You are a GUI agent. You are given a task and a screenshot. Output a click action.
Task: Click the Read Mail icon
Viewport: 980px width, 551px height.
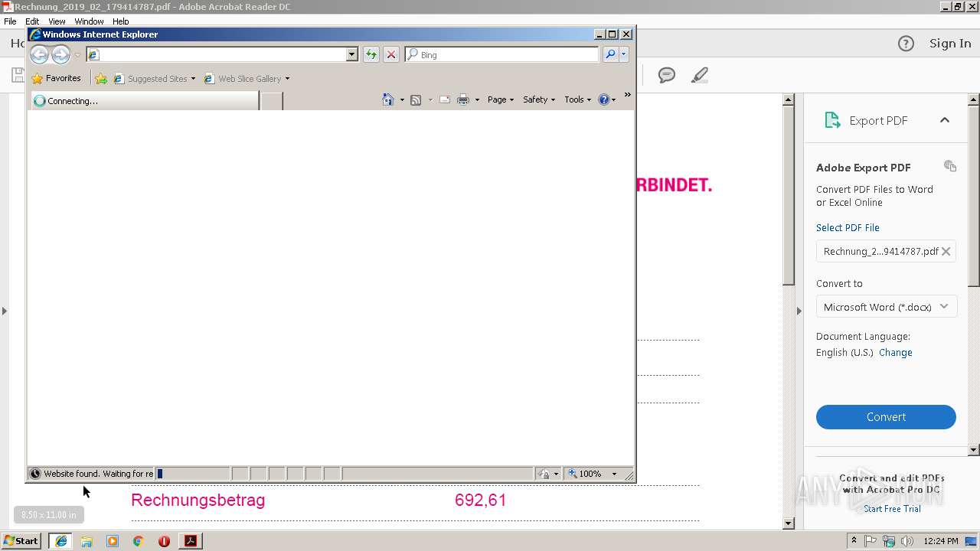(444, 99)
